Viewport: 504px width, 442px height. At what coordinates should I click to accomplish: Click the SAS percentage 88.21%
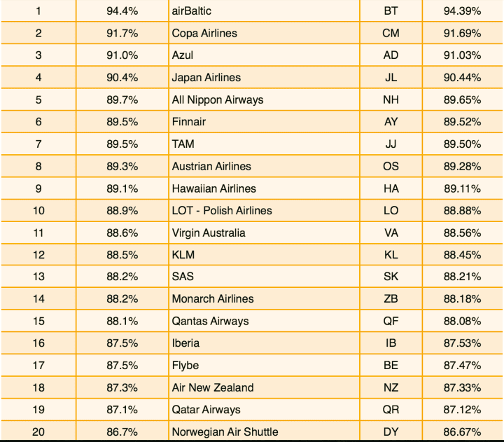pyautogui.click(x=462, y=277)
